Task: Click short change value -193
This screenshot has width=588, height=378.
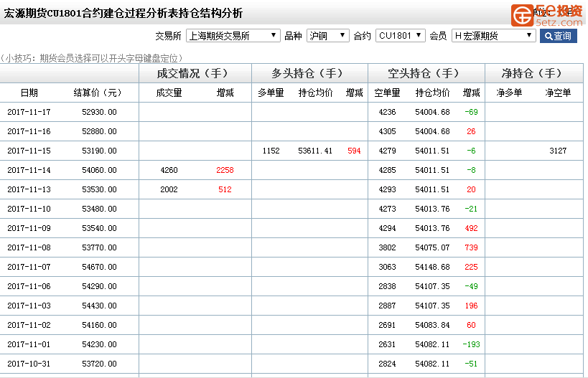Action: (x=471, y=344)
